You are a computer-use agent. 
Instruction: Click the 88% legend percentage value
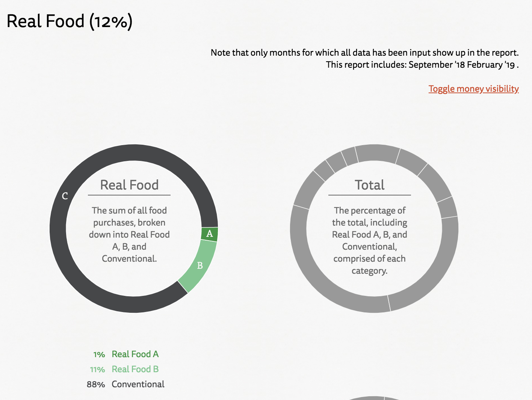click(96, 385)
